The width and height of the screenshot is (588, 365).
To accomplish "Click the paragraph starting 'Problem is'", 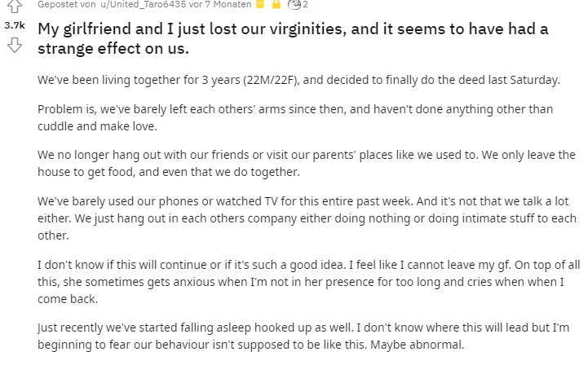I will pos(295,117).
